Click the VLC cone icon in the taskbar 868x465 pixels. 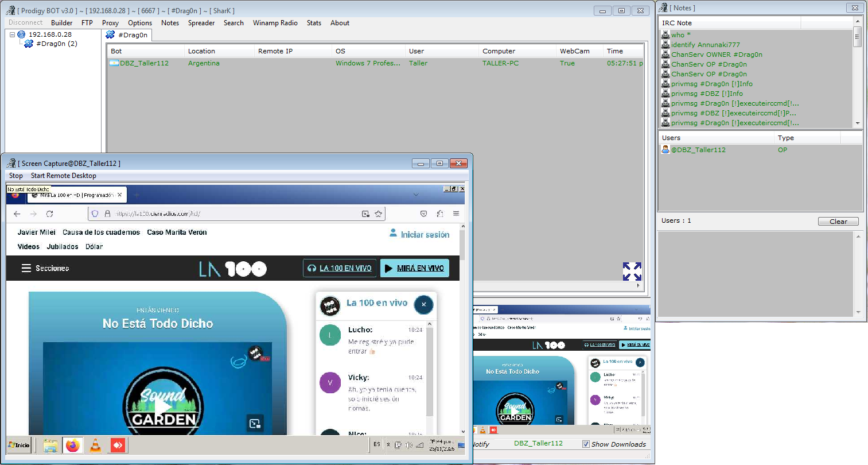(95, 445)
